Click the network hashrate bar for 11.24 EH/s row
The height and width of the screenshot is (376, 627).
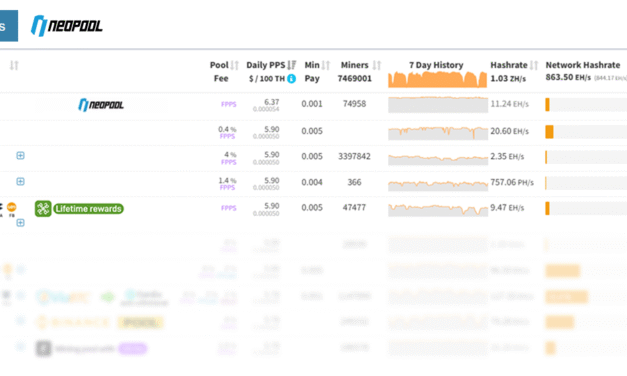click(x=586, y=104)
